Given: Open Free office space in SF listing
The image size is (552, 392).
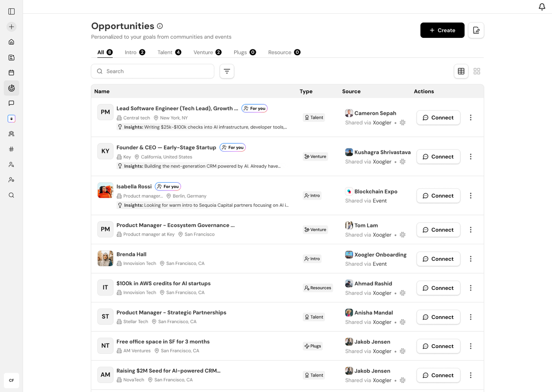Looking at the screenshot, I should coord(163,342).
